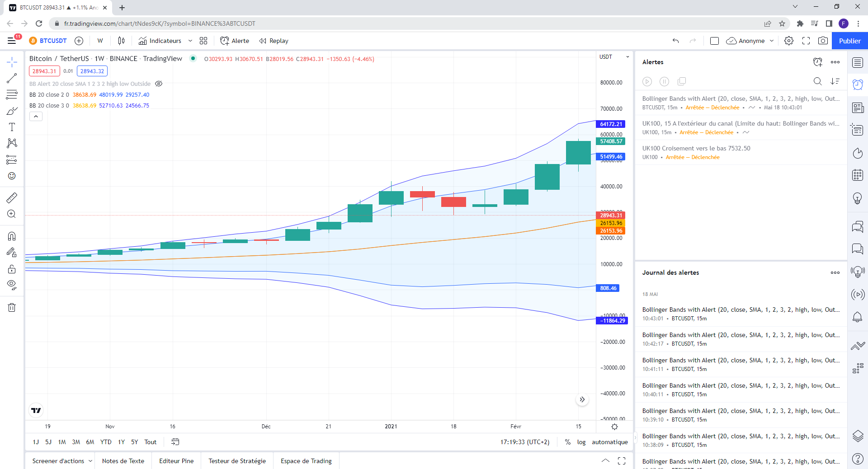This screenshot has height=469, width=868.
Task: Select the brush drawing tool
Action: click(12, 111)
